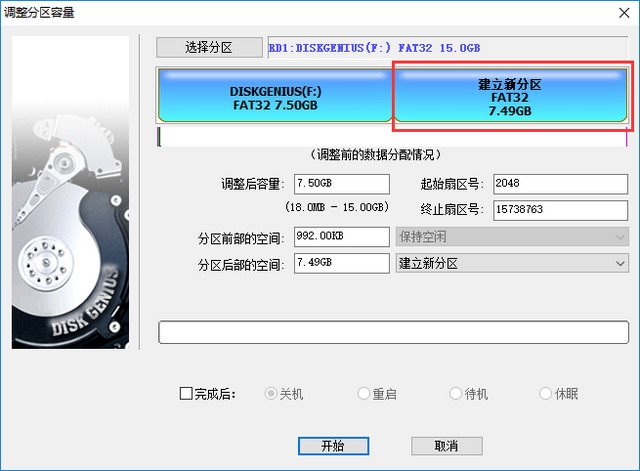Click the 调整后容量 input field

[x=342, y=184]
